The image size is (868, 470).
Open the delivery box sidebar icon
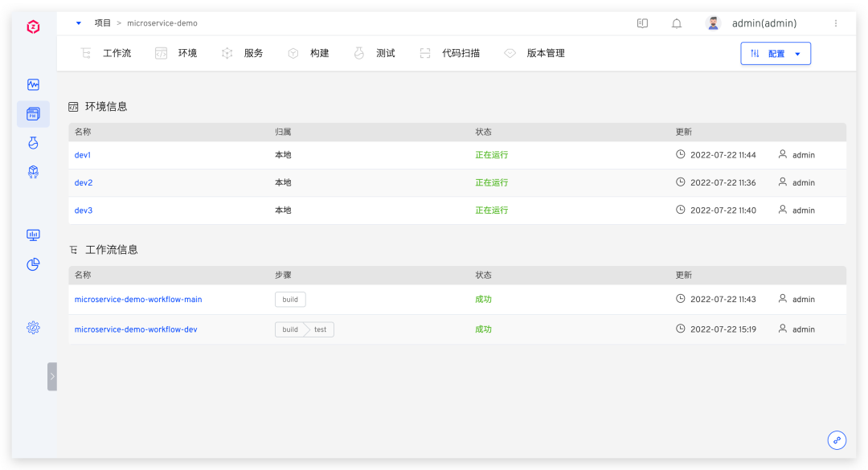point(33,172)
